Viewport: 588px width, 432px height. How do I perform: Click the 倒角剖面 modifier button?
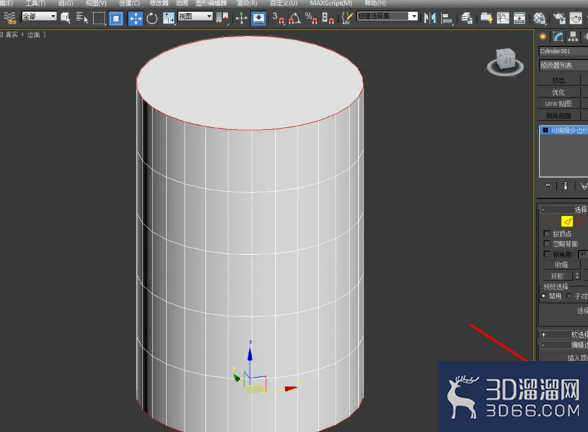559,116
